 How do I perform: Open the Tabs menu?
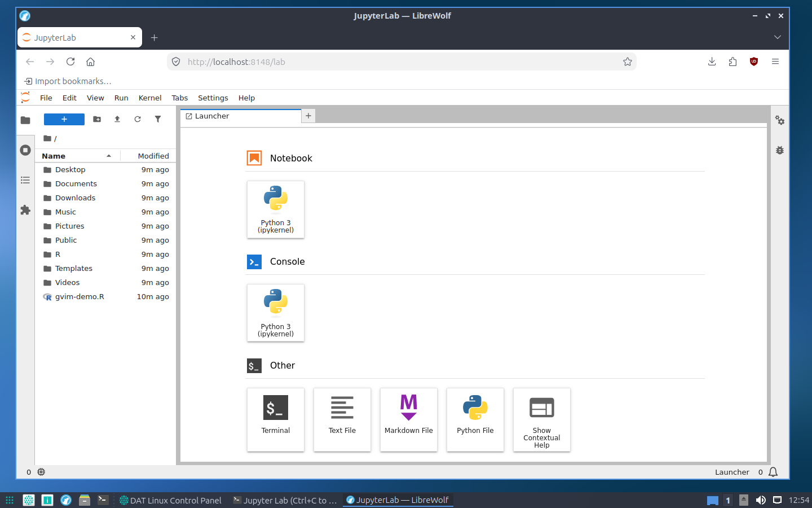(180, 98)
